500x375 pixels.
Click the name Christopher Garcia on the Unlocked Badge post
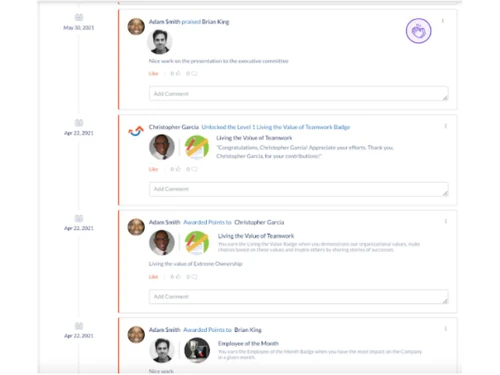pyautogui.click(x=174, y=127)
